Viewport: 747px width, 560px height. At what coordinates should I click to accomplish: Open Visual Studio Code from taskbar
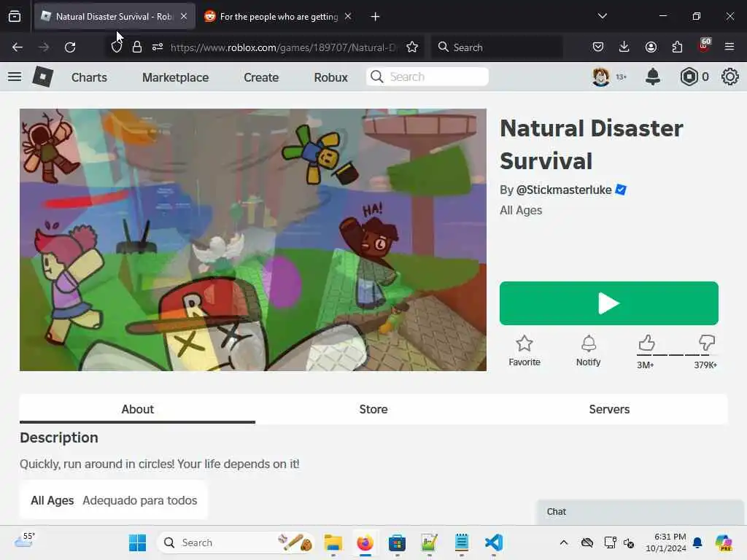[x=494, y=542]
